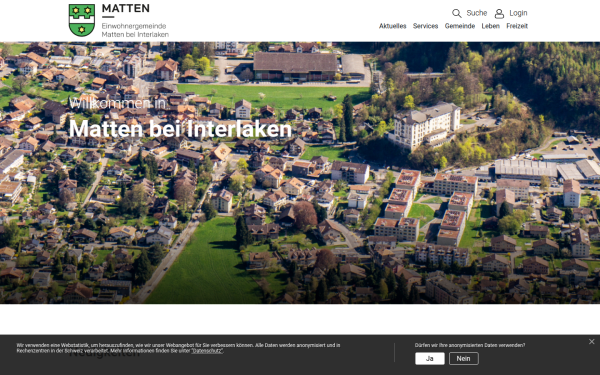Click the Suche link
The width and height of the screenshot is (600, 375).
pyautogui.click(x=476, y=13)
